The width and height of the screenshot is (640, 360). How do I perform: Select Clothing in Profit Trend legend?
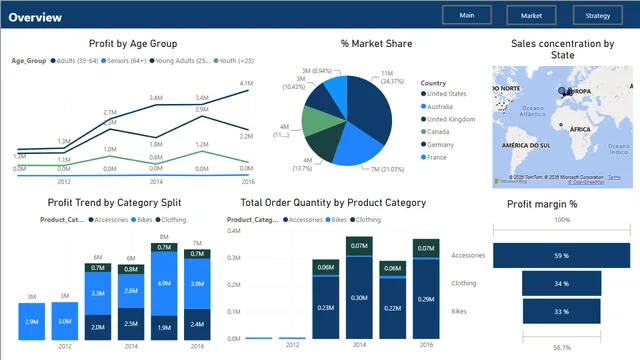click(171, 220)
